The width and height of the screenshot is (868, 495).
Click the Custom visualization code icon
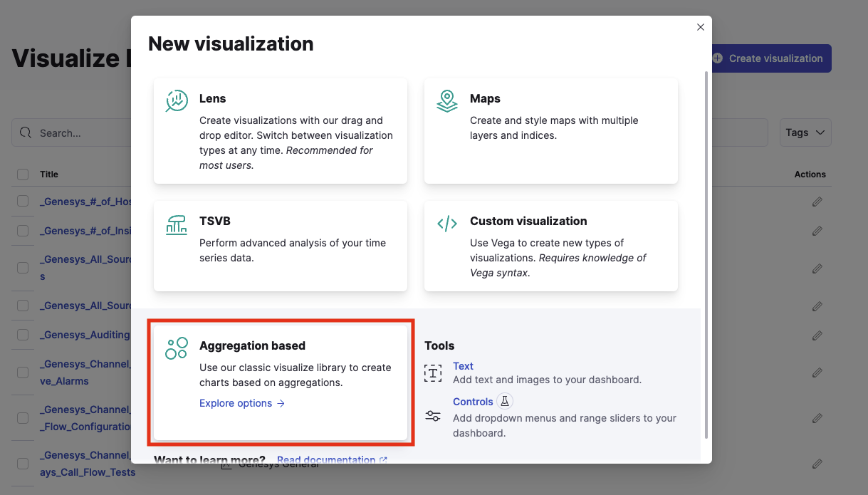click(x=447, y=224)
